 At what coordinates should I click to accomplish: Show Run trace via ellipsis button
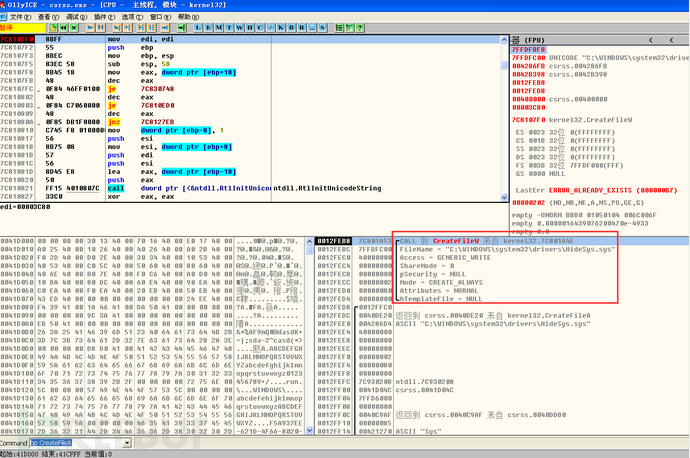tap(312, 28)
